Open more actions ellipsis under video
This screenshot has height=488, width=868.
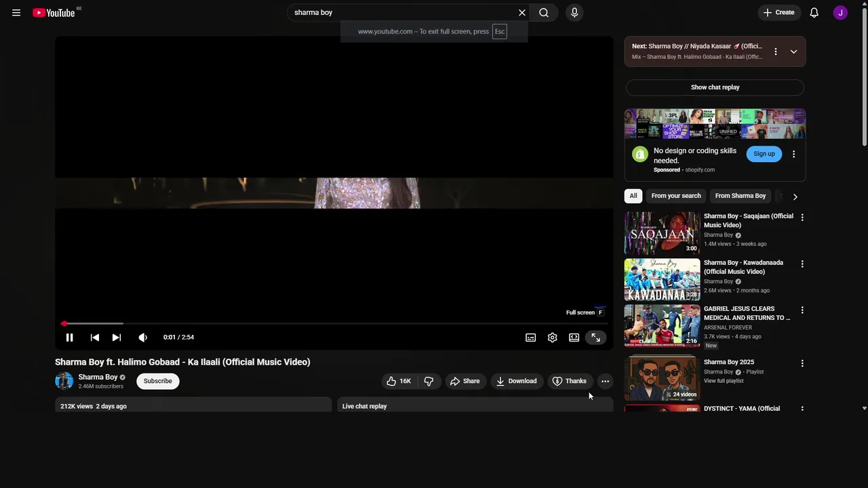pyautogui.click(x=605, y=382)
